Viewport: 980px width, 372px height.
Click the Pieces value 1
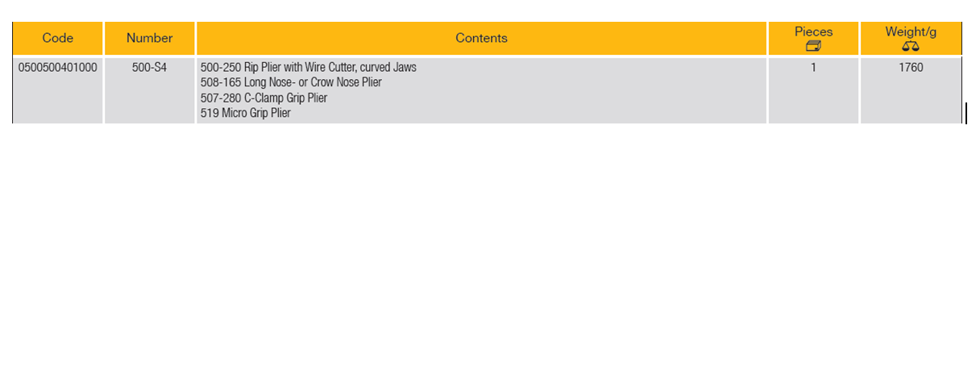pos(813,68)
